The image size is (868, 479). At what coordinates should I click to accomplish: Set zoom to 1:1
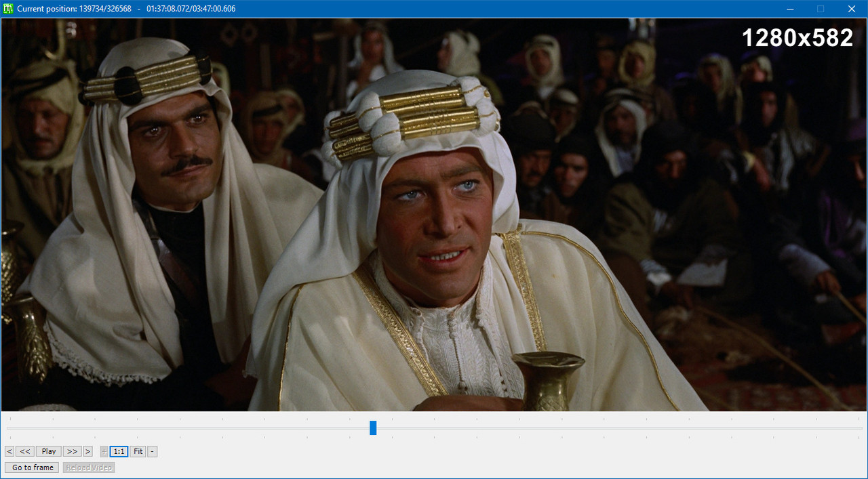click(119, 451)
